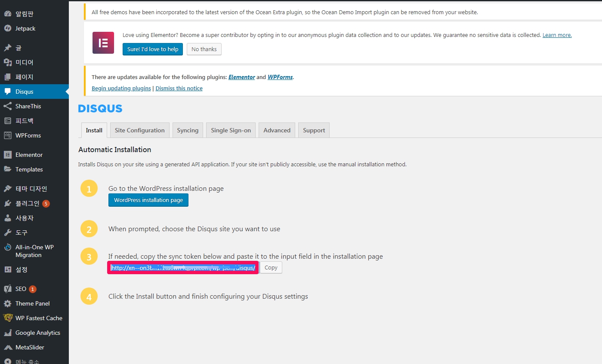Click inside the sync token field
The width and height of the screenshot is (602, 364).
tap(183, 268)
